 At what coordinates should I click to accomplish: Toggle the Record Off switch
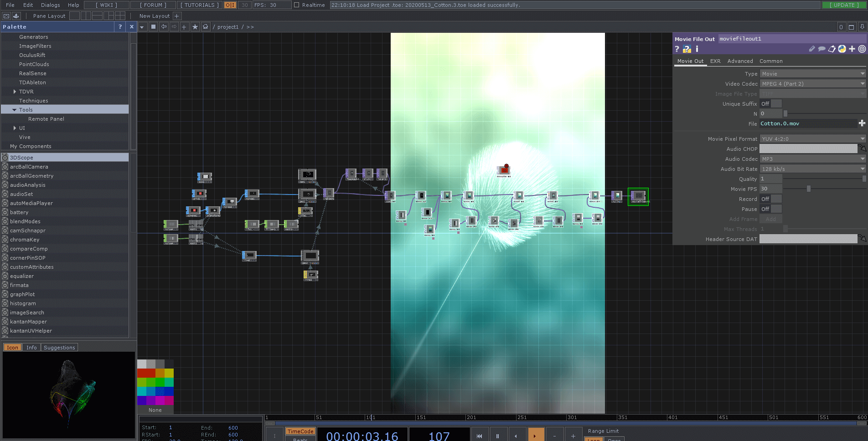[771, 199]
